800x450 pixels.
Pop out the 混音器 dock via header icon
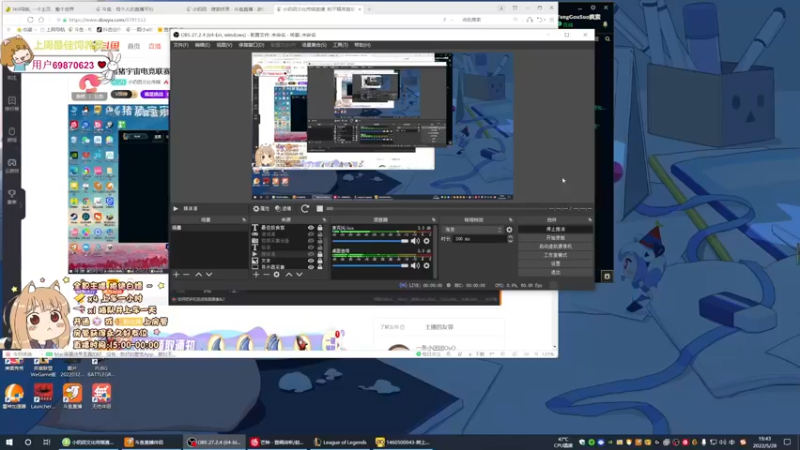[434, 220]
